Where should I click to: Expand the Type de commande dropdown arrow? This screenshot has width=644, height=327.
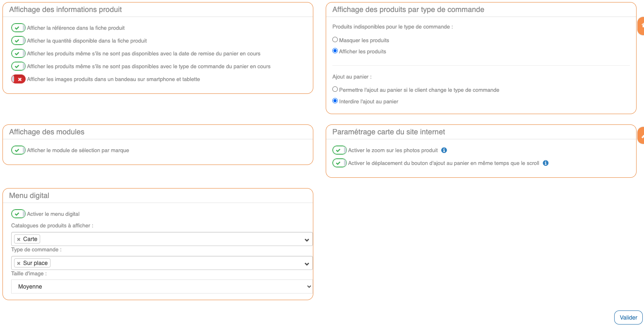307,264
